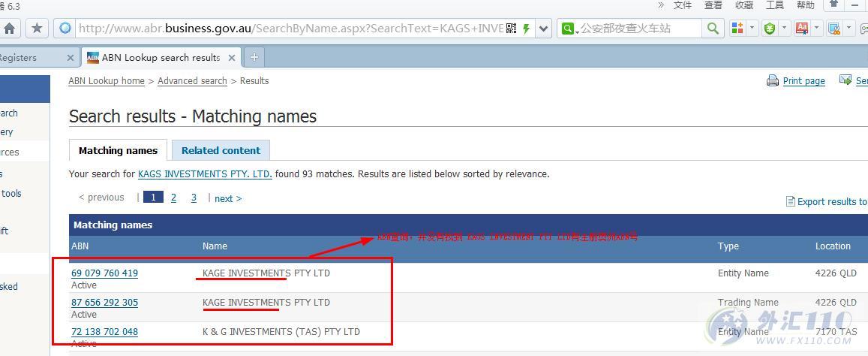Image resolution: width=868 pixels, height=356 pixels.
Task: Click next page link
Action: pyautogui.click(x=228, y=198)
